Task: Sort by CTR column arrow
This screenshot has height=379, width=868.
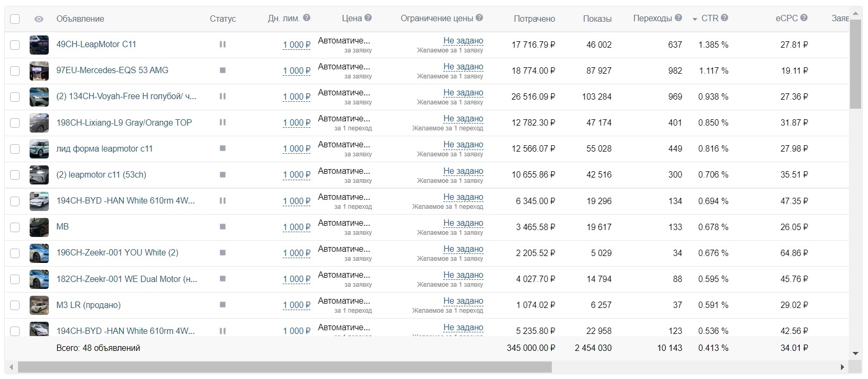Action: tap(695, 19)
